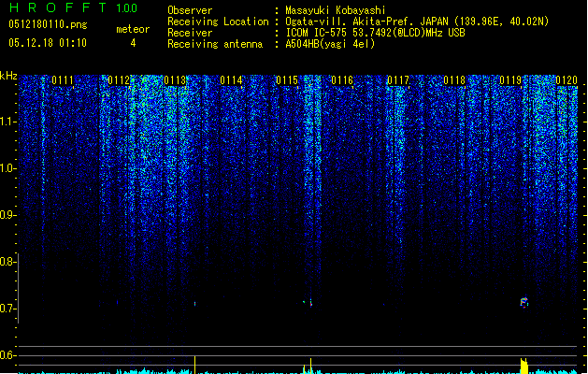Click the tall yellow spike after 0113
The image size is (588, 374).
pos(194,365)
